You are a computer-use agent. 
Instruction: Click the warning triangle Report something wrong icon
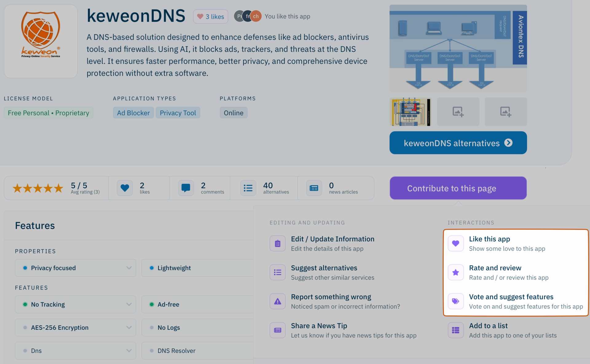(277, 301)
